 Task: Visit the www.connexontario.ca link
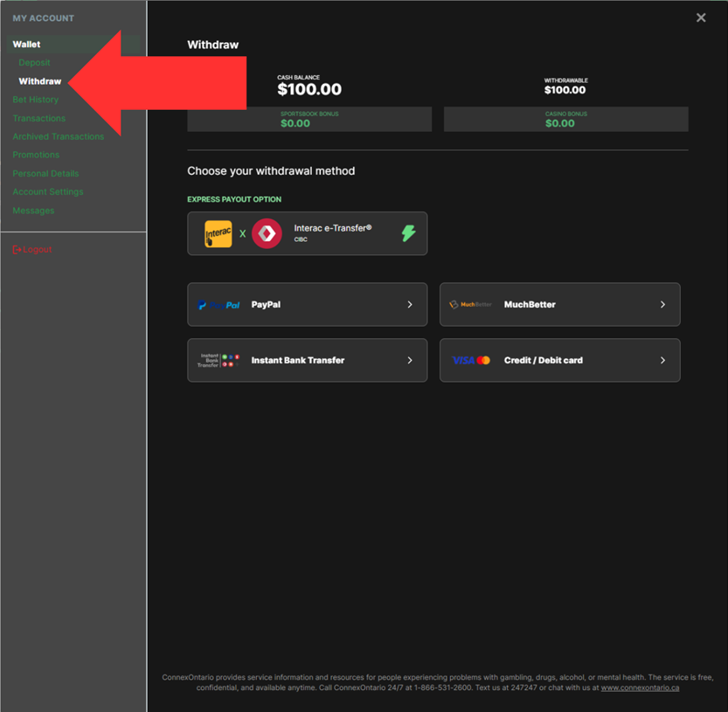click(x=640, y=688)
